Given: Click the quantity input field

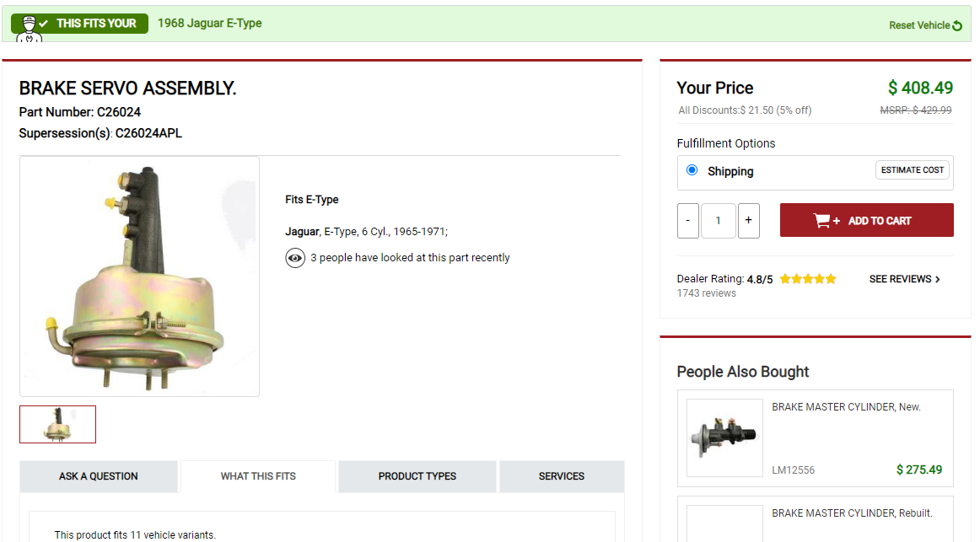Looking at the screenshot, I should click(719, 221).
